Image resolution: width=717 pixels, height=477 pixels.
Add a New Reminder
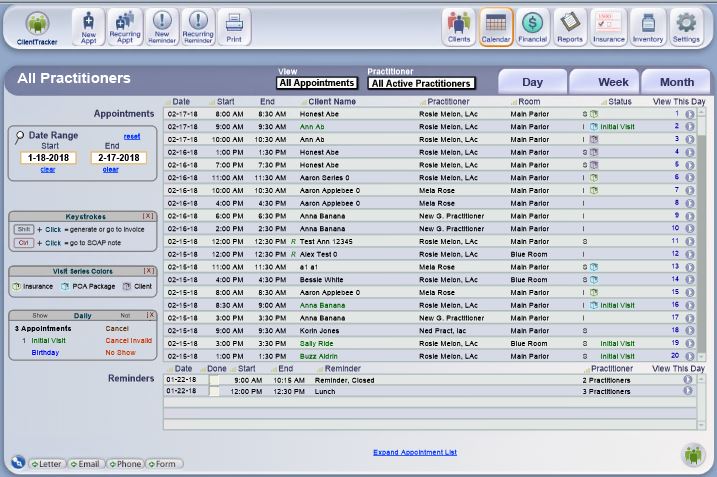click(x=162, y=27)
